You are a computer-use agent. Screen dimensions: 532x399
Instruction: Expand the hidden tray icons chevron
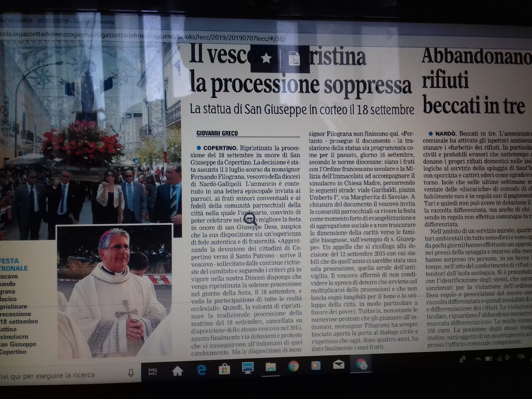(x=478, y=359)
